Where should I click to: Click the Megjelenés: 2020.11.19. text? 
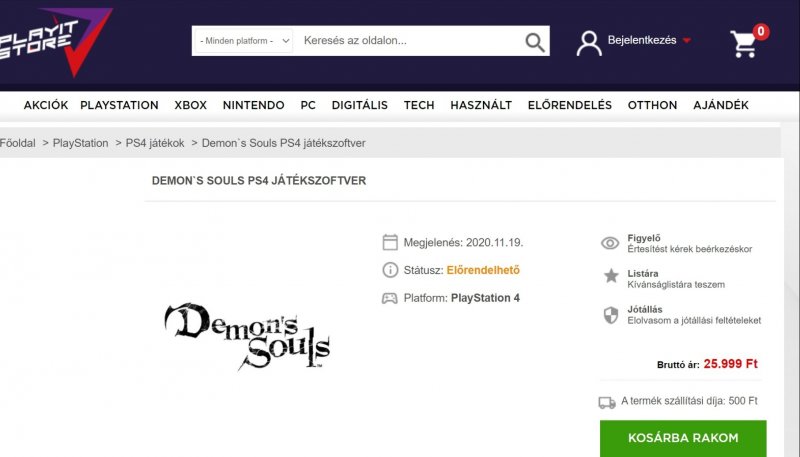tap(463, 243)
